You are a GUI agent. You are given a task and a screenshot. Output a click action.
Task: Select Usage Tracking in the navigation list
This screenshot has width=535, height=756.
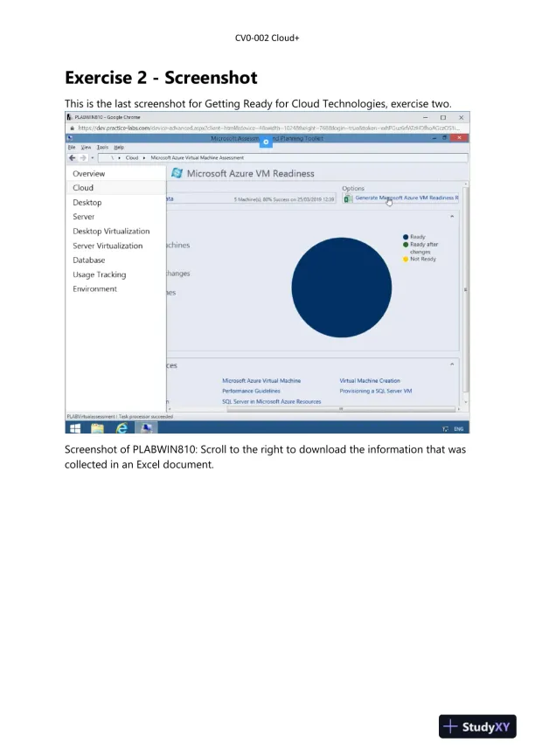click(99, 274)
